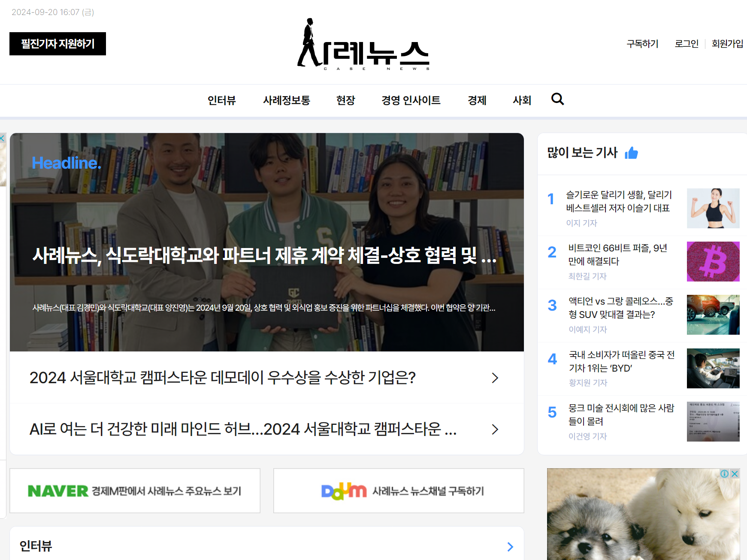Click the thumbs-up icon beside 많이 보는 기사

tap(631, 153)
